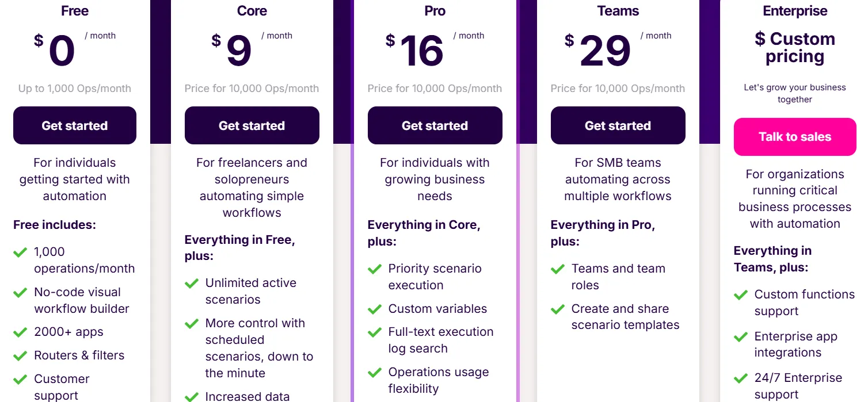Click Get started under Teams plan

point(618,125)
